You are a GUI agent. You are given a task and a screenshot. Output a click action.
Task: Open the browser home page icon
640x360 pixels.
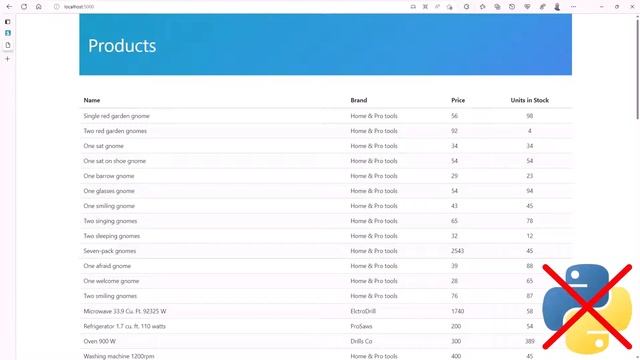[x=39, y=7]
